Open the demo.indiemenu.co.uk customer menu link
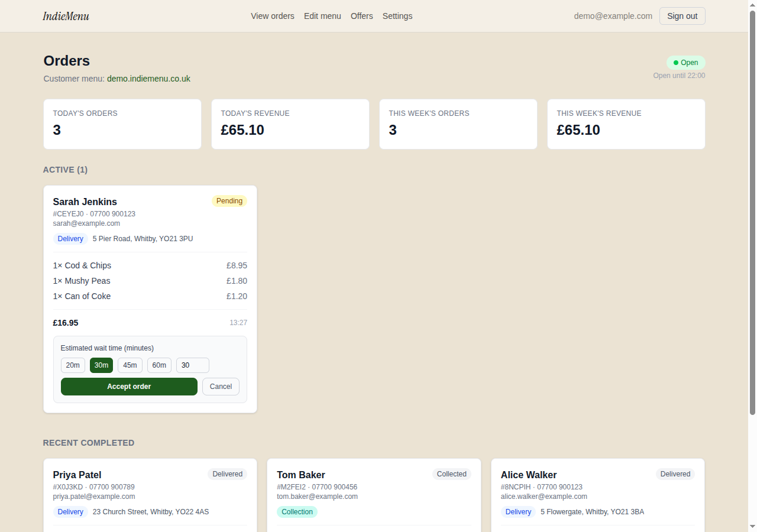The width and height of the screenshot is (757, 532). (148, 79)
